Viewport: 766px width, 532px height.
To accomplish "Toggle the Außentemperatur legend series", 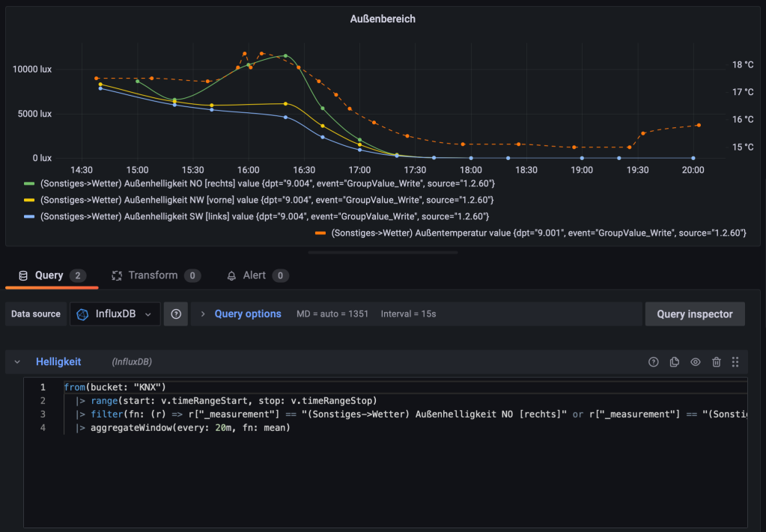I will tap(539, 233).
